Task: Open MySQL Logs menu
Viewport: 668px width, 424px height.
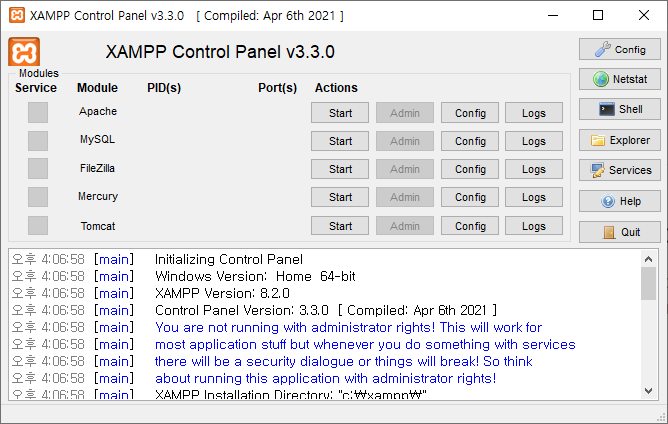Action: coord(534,141)
